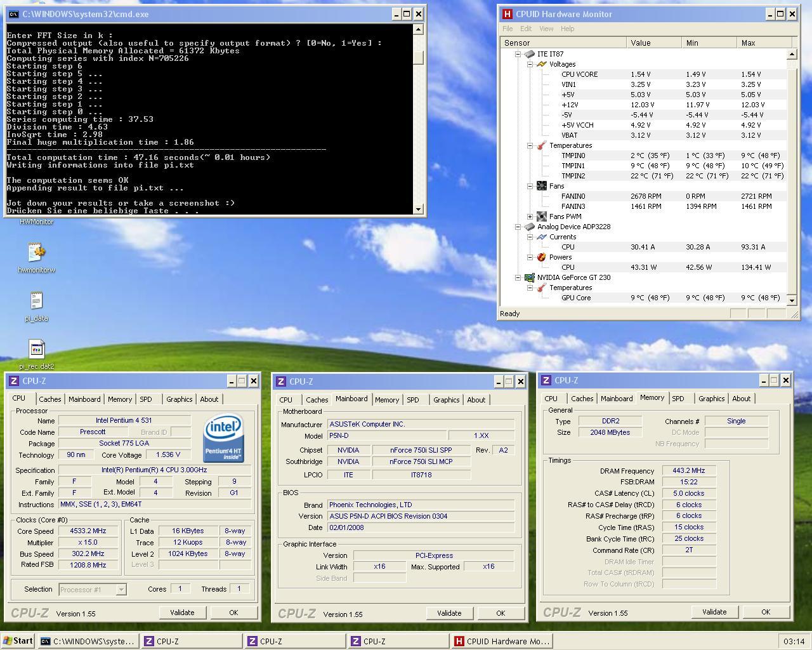Click the Fans PWM icon
This screenshot has width=812, height=650.
click(541, 216)
